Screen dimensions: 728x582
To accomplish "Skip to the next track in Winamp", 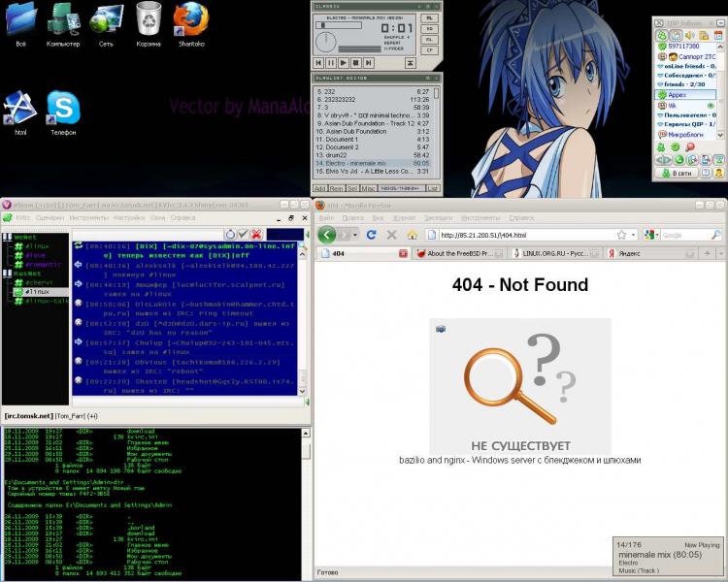I will coord(368,63).
